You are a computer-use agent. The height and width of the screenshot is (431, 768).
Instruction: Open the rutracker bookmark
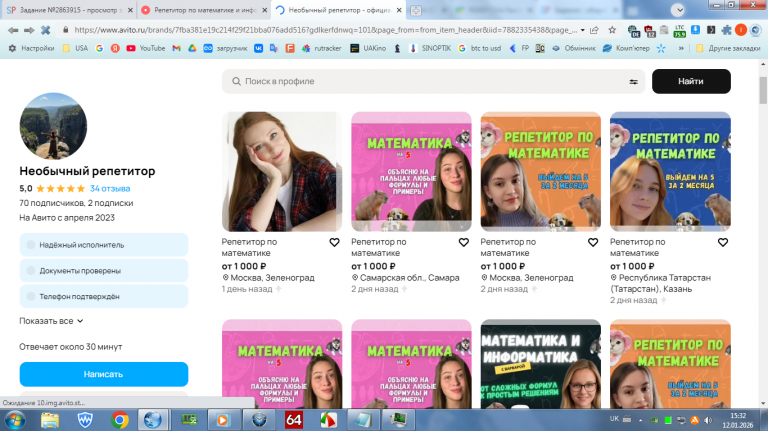[x=321, y=48]
